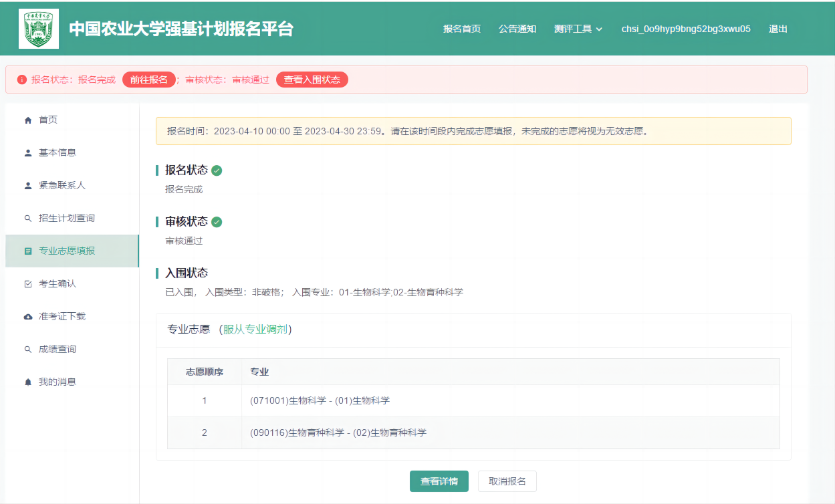The image size is (835, 504).
Task: Go to 首页 in the sidebar
Action: tap(72, 120)
